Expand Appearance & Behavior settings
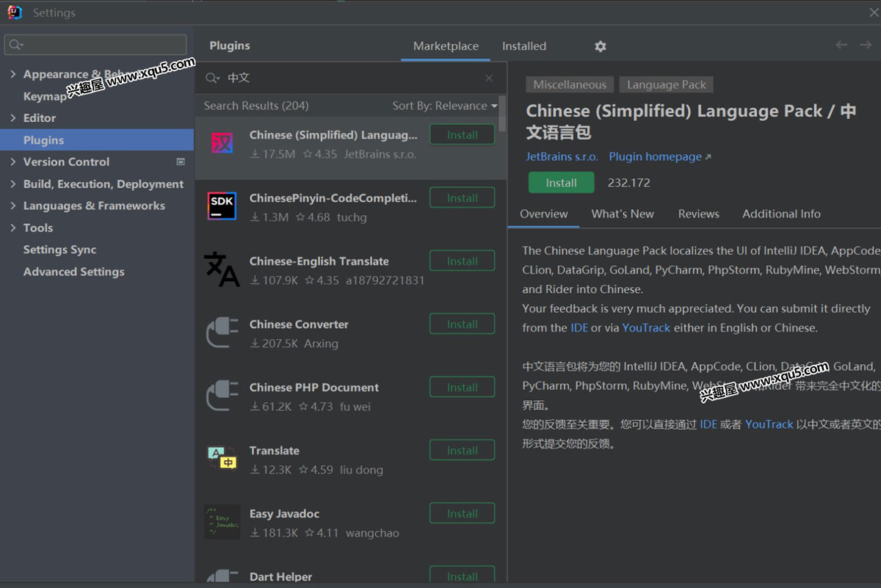This screenshot has width=881, height=588. pyautogui.click(x=12, y=74)
